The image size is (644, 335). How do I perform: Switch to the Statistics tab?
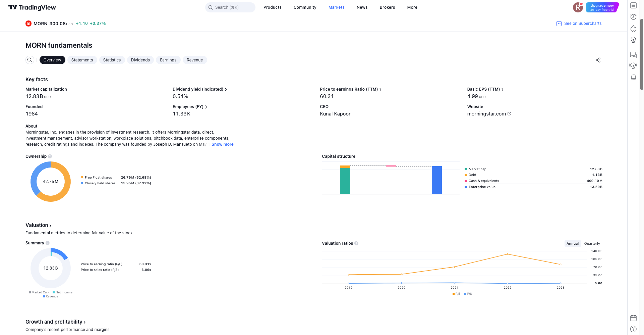click(112, 60)
